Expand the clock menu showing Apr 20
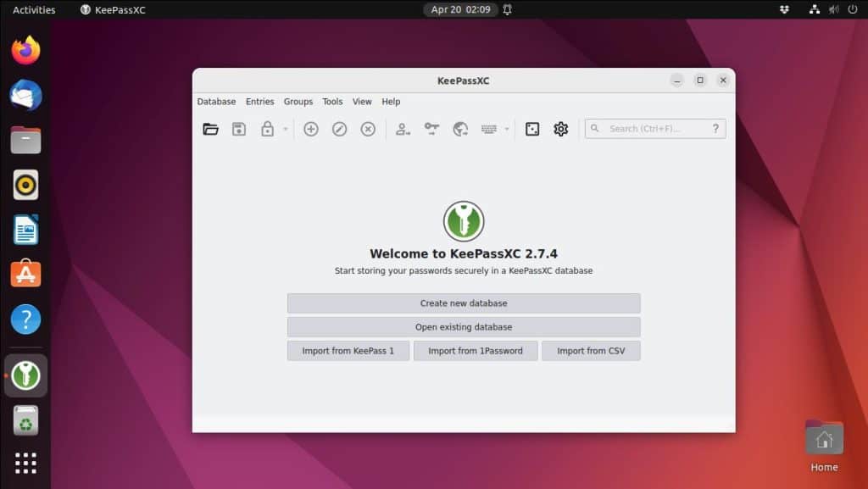Viewport: 868px width, 489px height. (460, 9)
